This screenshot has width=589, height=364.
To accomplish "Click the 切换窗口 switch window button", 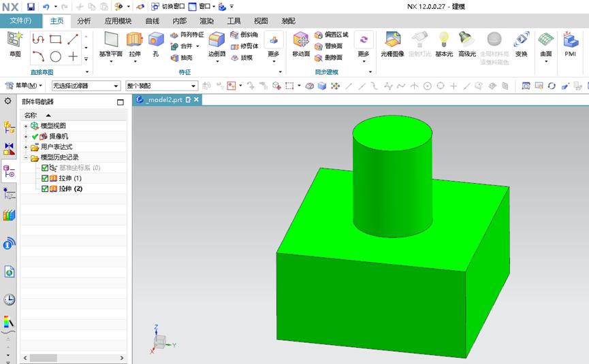I will pos(168,6).
